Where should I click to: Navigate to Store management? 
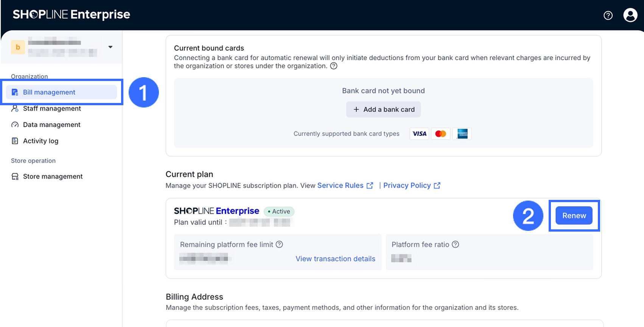53,176
